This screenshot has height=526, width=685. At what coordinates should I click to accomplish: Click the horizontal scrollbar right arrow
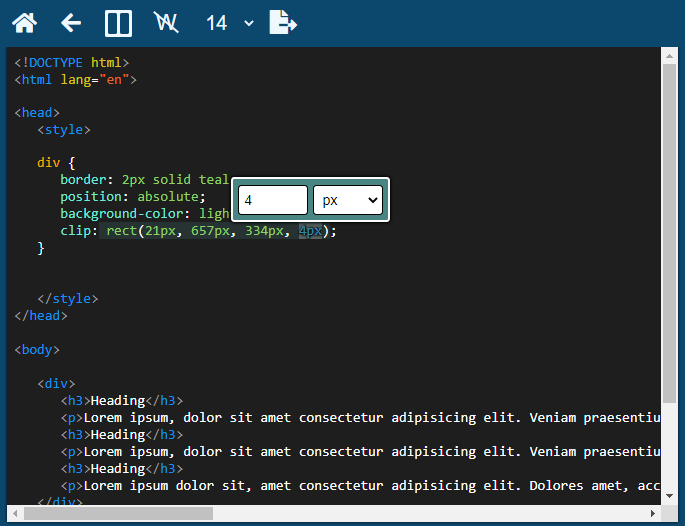tap(653, 513)
